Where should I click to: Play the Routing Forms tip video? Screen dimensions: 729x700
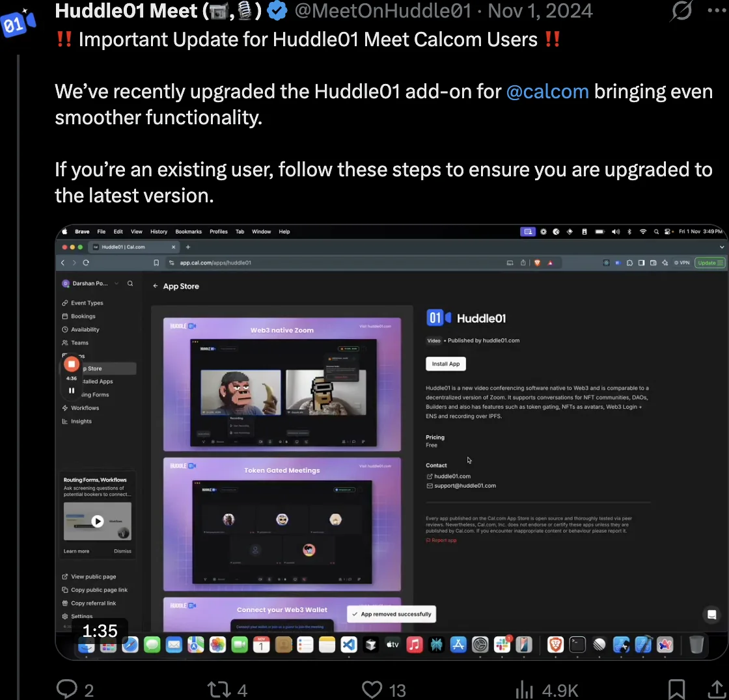point(97,521)
